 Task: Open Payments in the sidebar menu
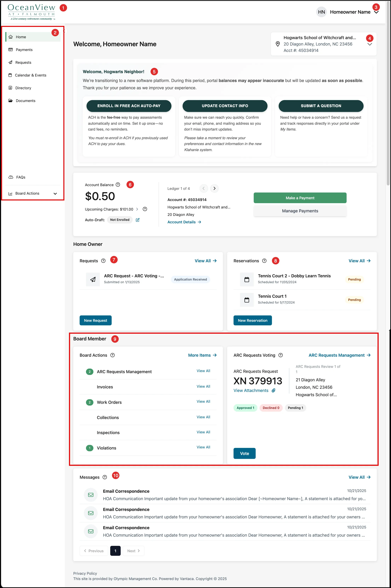(x=24, y=50)
